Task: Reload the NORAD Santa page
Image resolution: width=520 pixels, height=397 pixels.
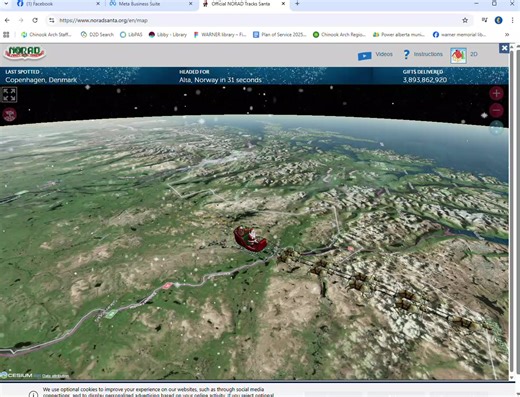Action: 35,20
